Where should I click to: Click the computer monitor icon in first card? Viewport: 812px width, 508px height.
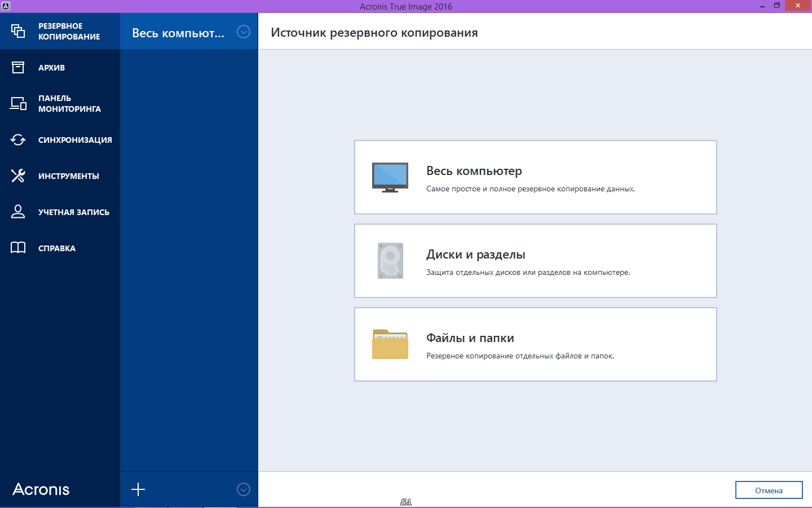point(390,177)
